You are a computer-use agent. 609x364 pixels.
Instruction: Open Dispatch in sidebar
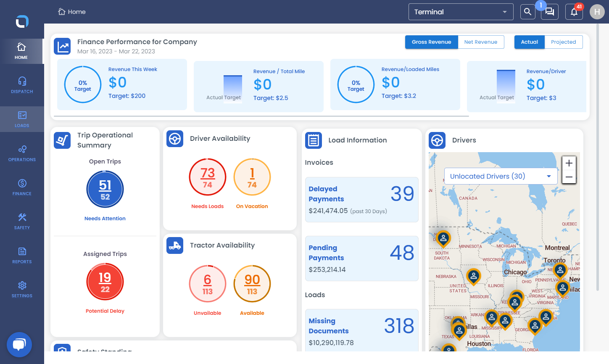point(22,85)
